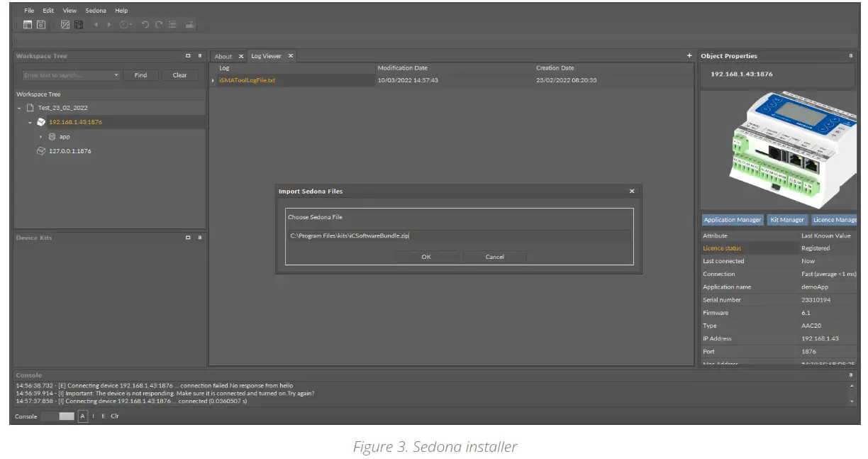The height and width of the screenshot is (459, 868).
Task: Click the list view toolbar icon
Action: point(172,25)
